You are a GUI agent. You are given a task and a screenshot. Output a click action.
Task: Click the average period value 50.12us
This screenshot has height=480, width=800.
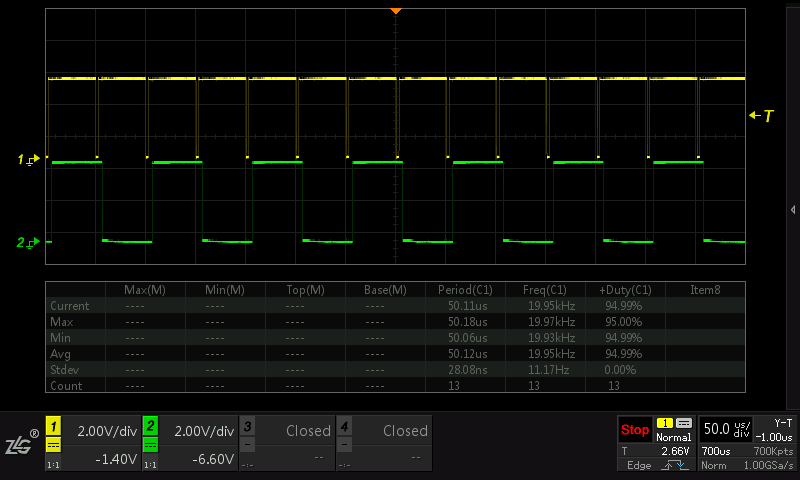pos(467,354)
